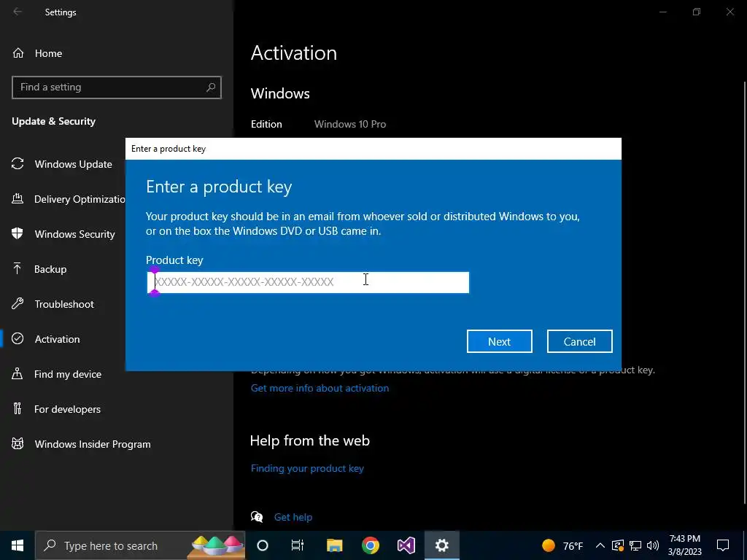Image resolution: width=747 pixels, height=560 pixels.
Task: Open File Explorer from the taskbar
Action: tap(334, 545)
